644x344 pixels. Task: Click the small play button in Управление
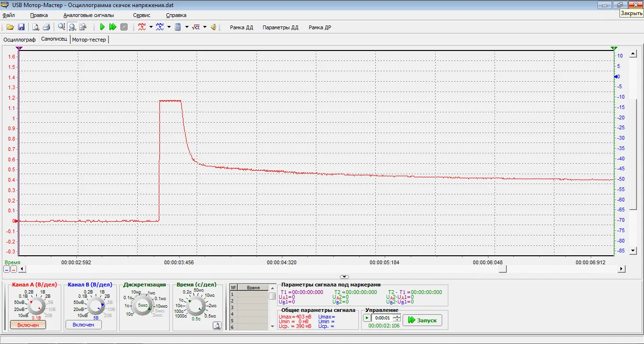coord(367,318)
